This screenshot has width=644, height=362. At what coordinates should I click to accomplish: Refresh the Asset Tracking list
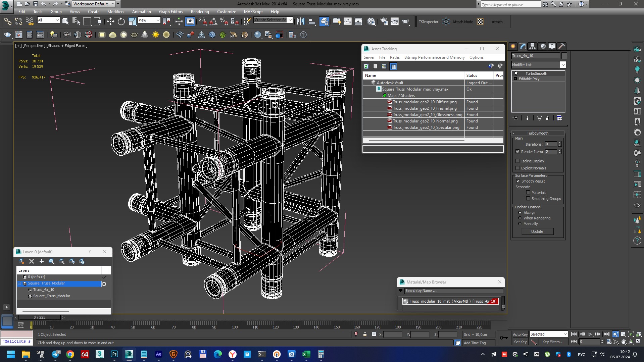coord(366,66)
